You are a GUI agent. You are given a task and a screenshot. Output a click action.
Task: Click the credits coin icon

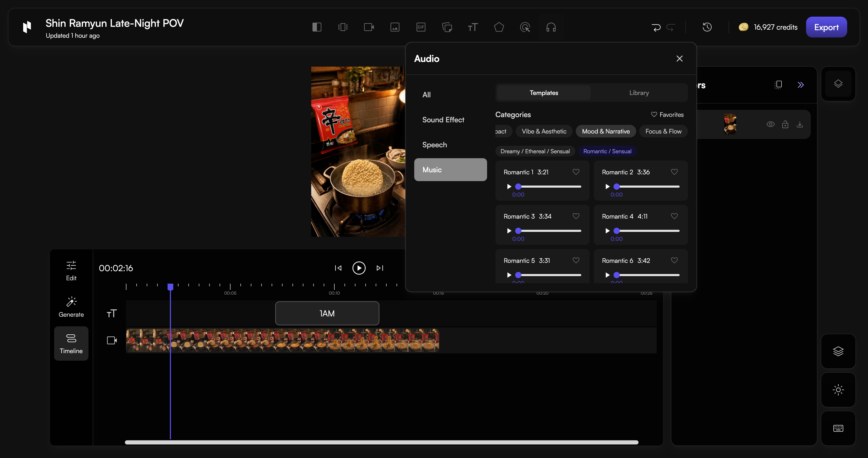[x=743, y=27]
